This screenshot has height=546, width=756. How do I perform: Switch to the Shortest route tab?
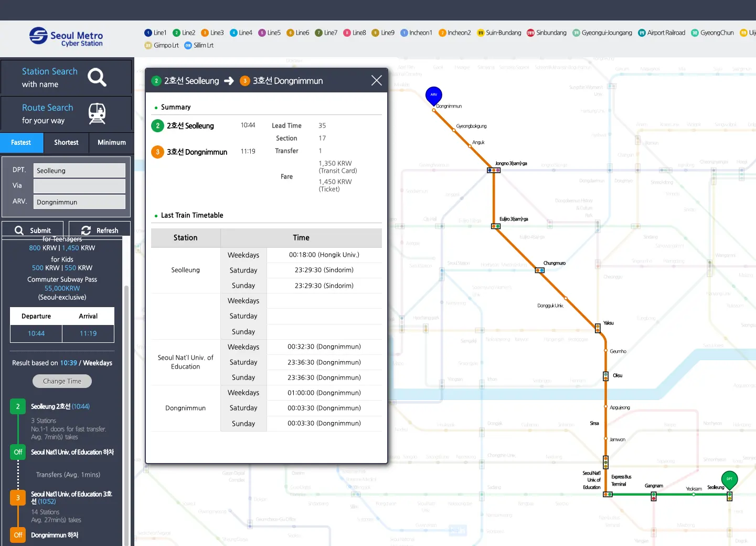click(66, 142)
